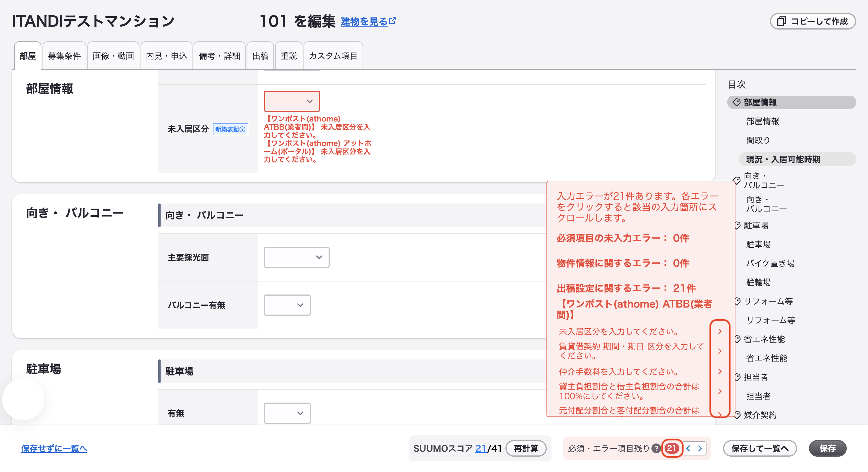Open the 主要採光面 dropdown
The image size is (868, 472).
coord(296,257)
